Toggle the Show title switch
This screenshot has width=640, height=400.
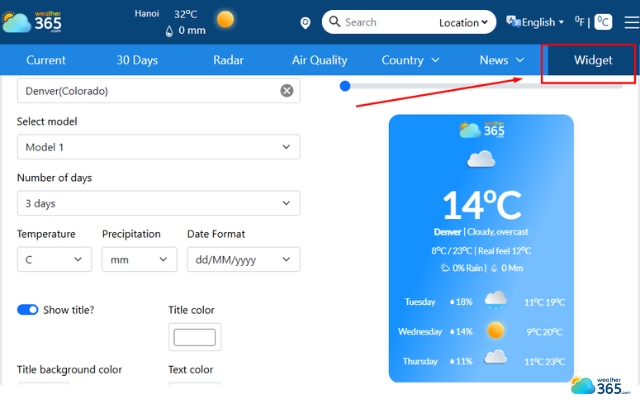27,310
